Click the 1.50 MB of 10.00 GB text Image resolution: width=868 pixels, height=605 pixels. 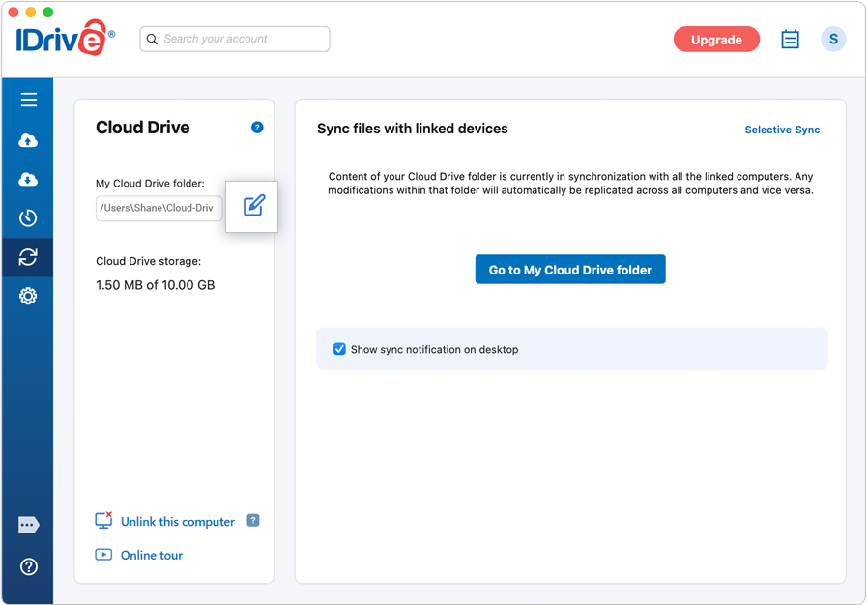pos(155,285)
